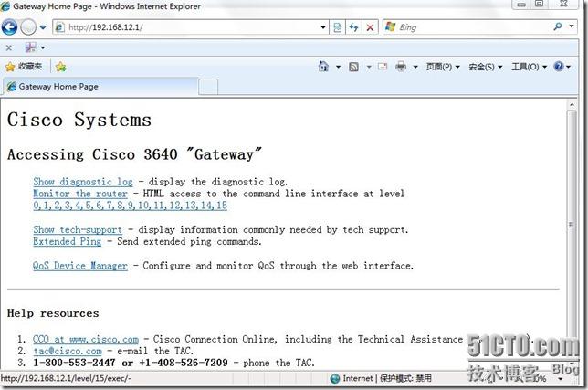Image resolution: width=588 pixels, height=390 pixels.
Task: Click the browser Back arrow button
Action: click(9, 27)
